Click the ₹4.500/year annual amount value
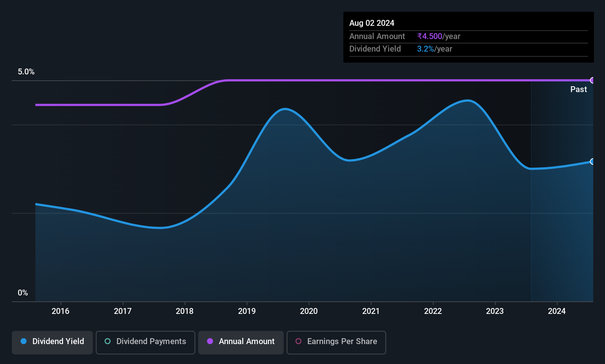Image resolution: width=605 pixels, height=364 pixels. point(439,36)
